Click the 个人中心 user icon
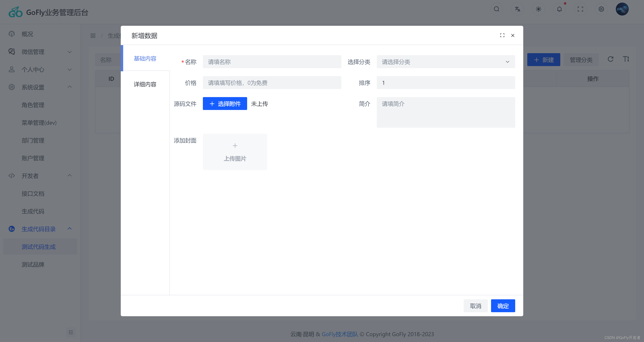This screenshot has height=342, width=644. tap(12, 69)
